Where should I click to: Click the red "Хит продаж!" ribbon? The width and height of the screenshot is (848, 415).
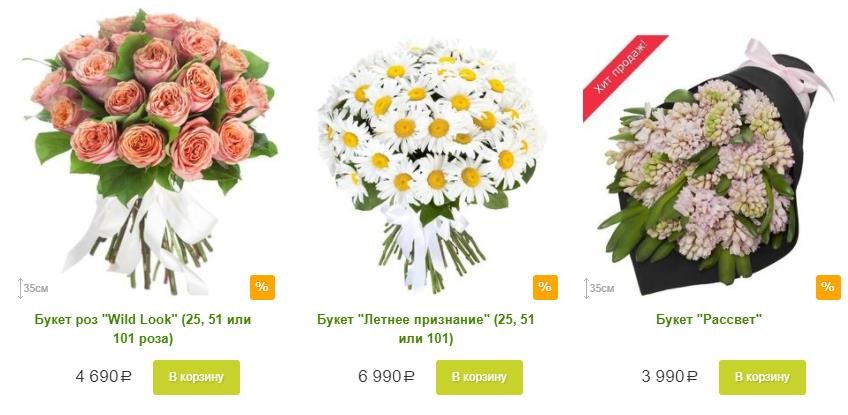[625, 77]
